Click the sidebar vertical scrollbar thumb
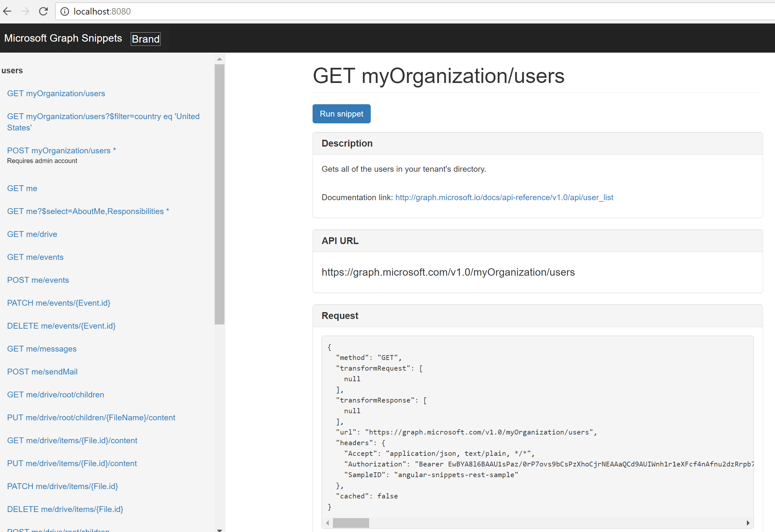 pos(220,194)
